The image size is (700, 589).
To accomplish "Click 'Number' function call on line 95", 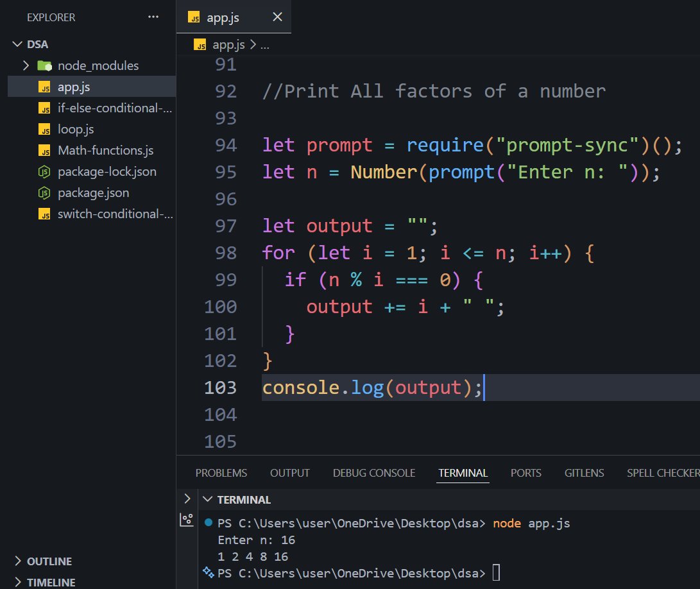I will coord(384,173).
